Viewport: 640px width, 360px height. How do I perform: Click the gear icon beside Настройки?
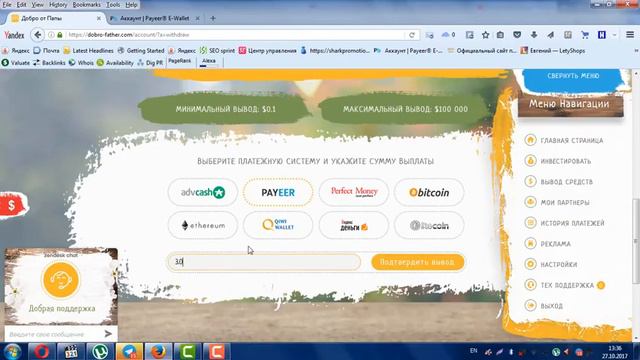(x=530, y=264)
